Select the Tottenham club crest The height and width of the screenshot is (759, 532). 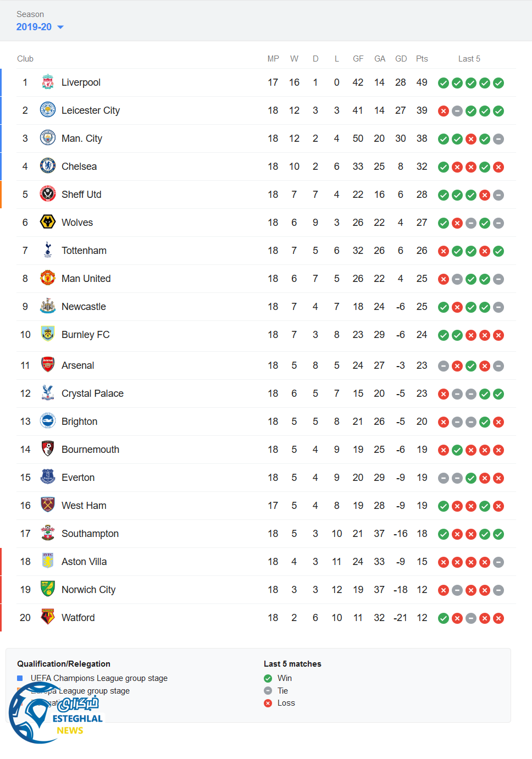click(48, 251)
